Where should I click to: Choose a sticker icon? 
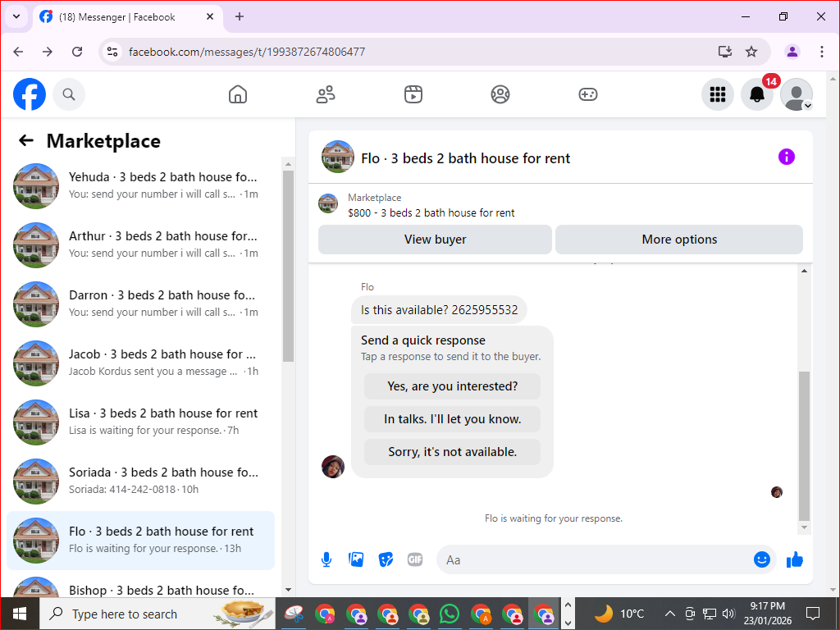[x=386, y=559]
